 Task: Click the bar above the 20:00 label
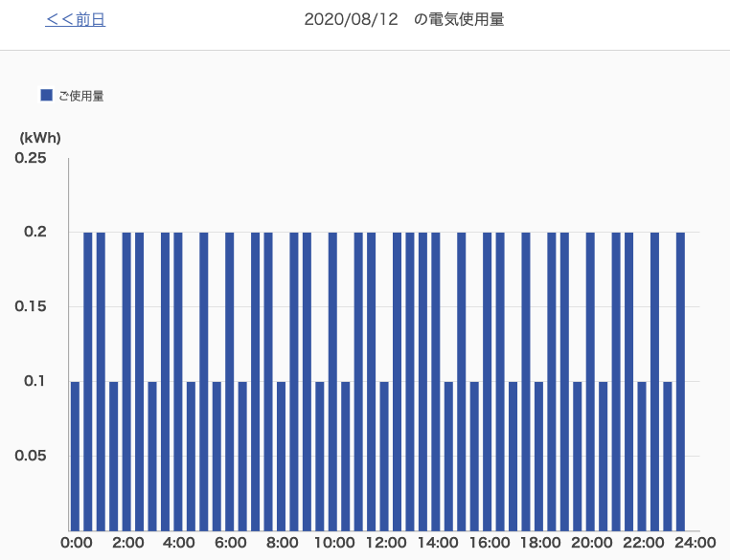click(x=590, y=381)
